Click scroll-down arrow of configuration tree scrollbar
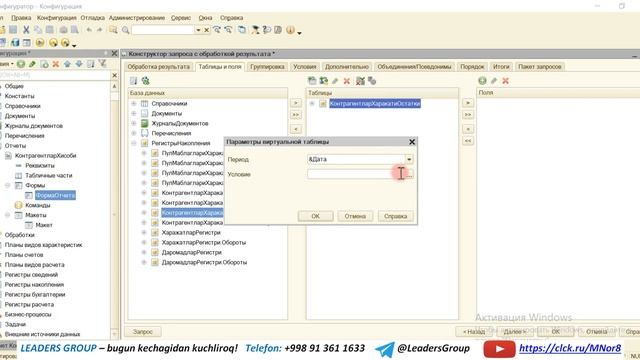 tap(114, 334)
